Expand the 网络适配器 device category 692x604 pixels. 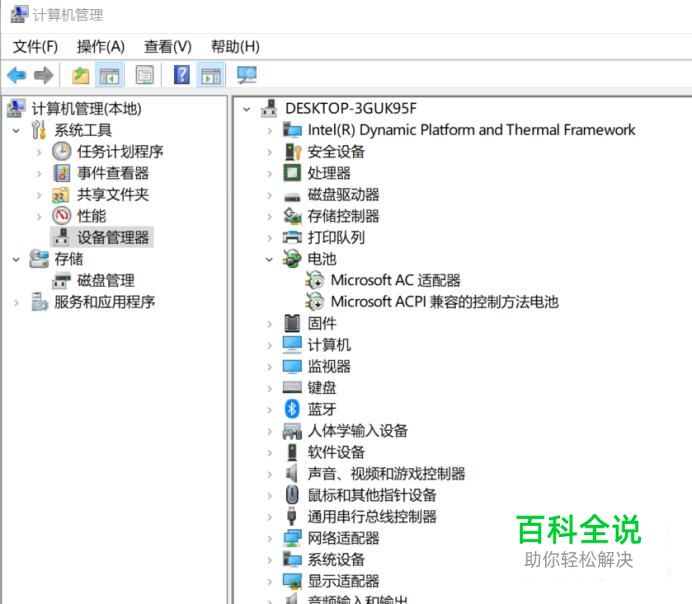(x=269, y=538)
